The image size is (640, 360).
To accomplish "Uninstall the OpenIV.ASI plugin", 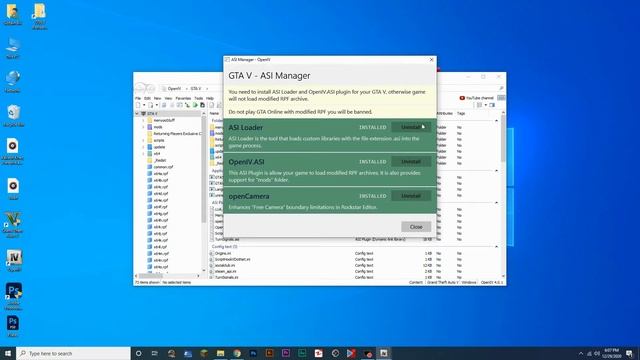I will point(411,162).
